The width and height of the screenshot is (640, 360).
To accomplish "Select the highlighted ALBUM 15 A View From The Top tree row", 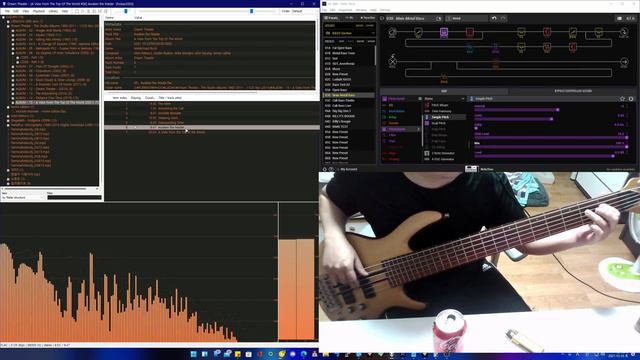I will tap(57, 102).
